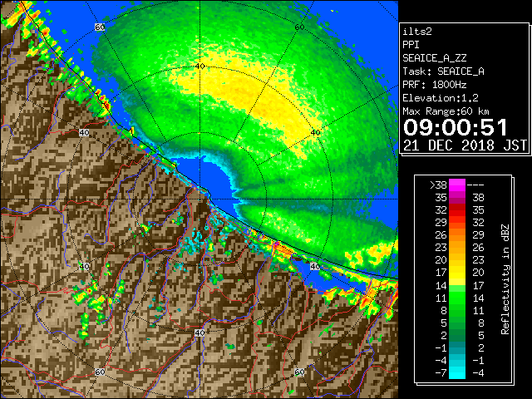Click the "PRF: 1800Hz" entry

434,85
